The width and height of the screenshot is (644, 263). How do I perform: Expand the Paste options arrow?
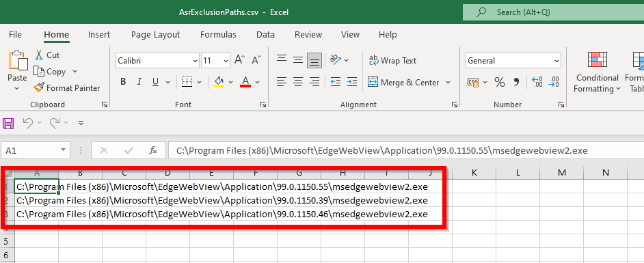pyautogui.click(x=17, y=88)
